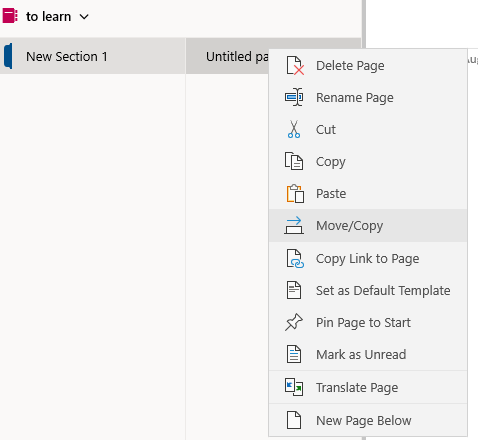Choose New Page Below

(x=368, y=420)
